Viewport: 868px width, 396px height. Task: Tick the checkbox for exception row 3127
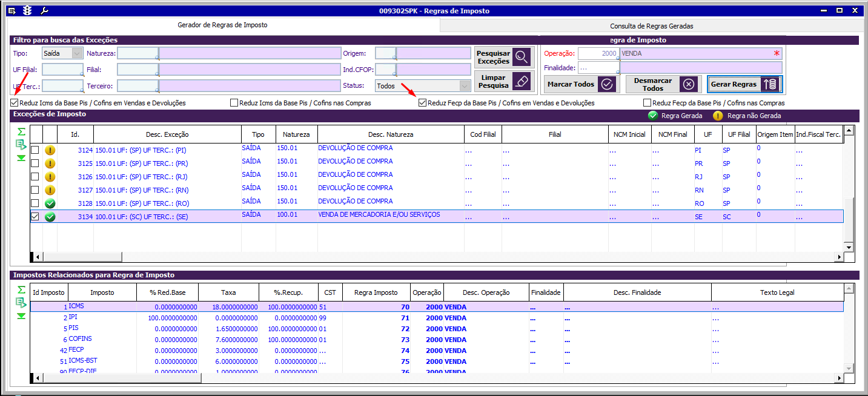(35, 190)
